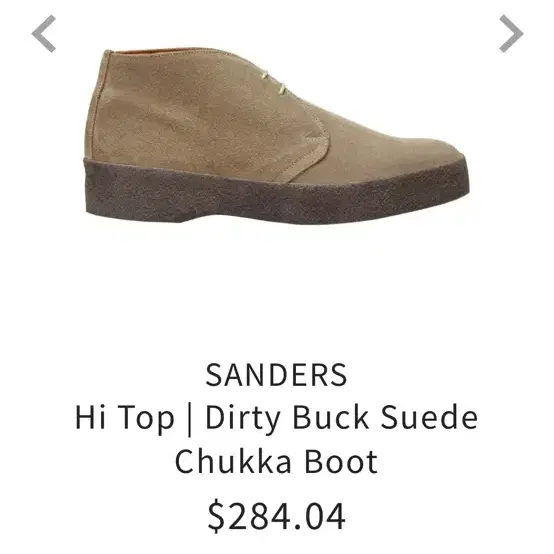Click the cream laces on the boot
The height and width of the screenshot is (554, 554).
[x=276, y=82]
